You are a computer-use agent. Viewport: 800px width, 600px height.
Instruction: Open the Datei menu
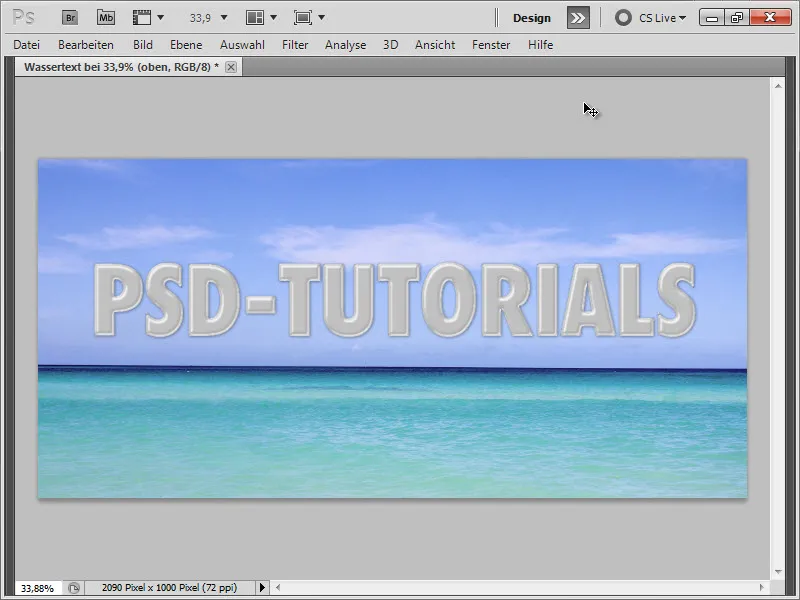point(27,45)
